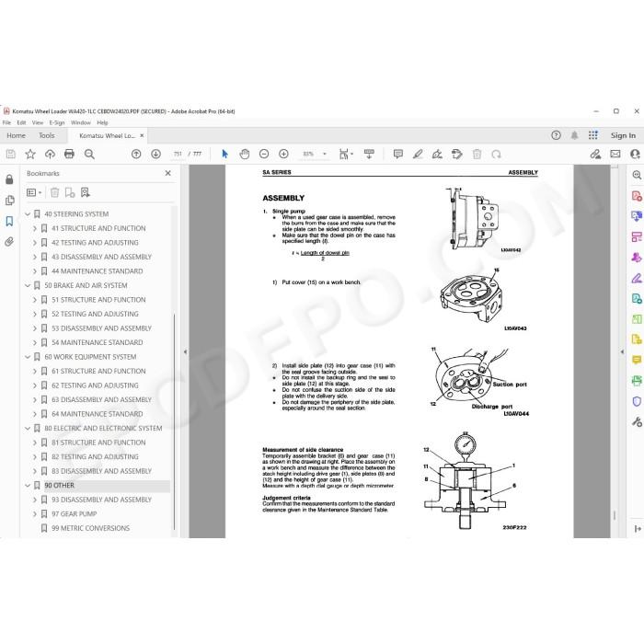Select the Highlight text tool
Image resolution: width=644 pixels, height=644 pixels.
tap(418, 154)
